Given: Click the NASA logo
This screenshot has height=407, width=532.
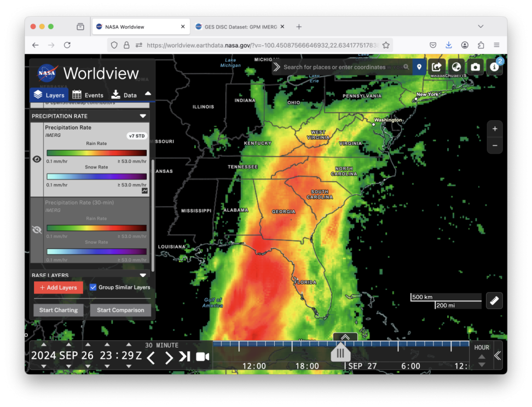Looking at the screenshot, I should (47, 73).
